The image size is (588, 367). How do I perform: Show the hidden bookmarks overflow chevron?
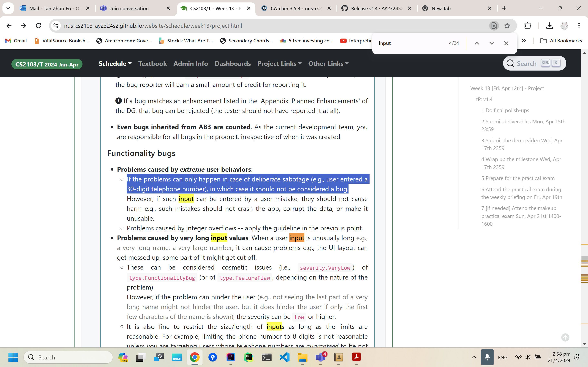coord(524,41)
